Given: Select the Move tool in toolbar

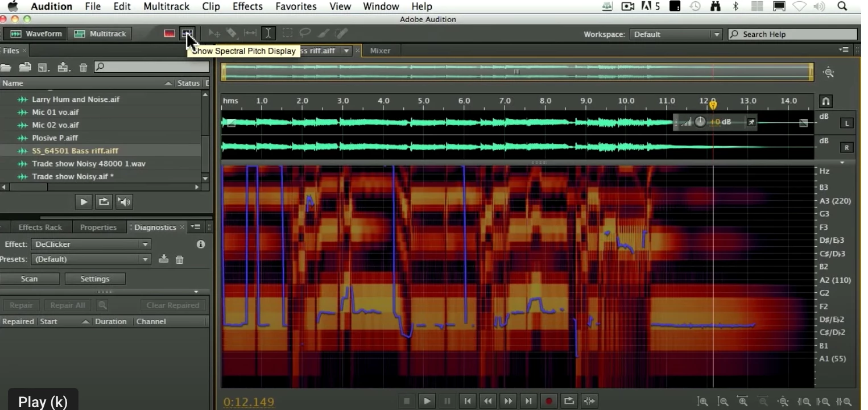Looking at the screenshot, I should coord(214,34).
